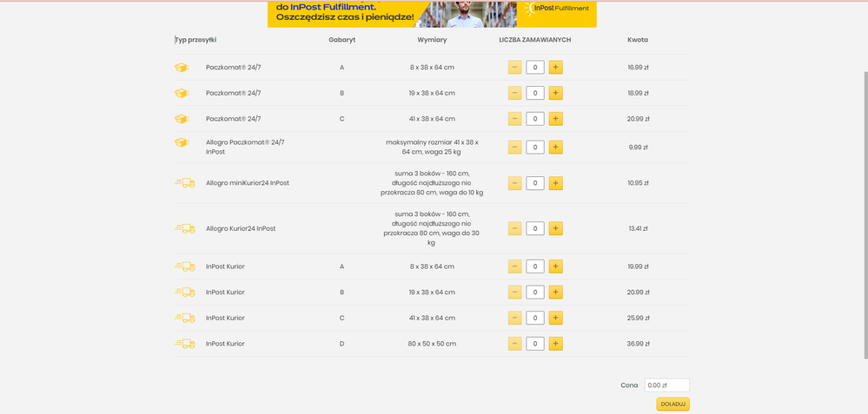868x414 pixels.
Task: Click the 10.95 zł price
Action: (638, 183)
